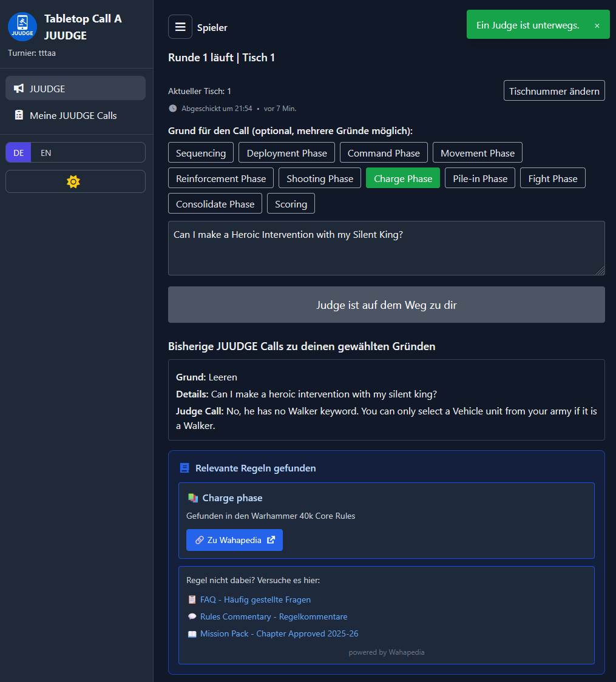Viewport: 616px width, 682px height.
Task: Click the book icon next to Relevante Regeln gefunden
Action: [185, 468]
